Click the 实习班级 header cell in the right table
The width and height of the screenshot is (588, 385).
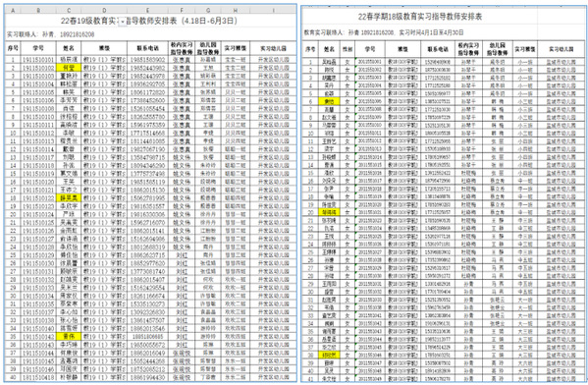click(x=525, y=49)
